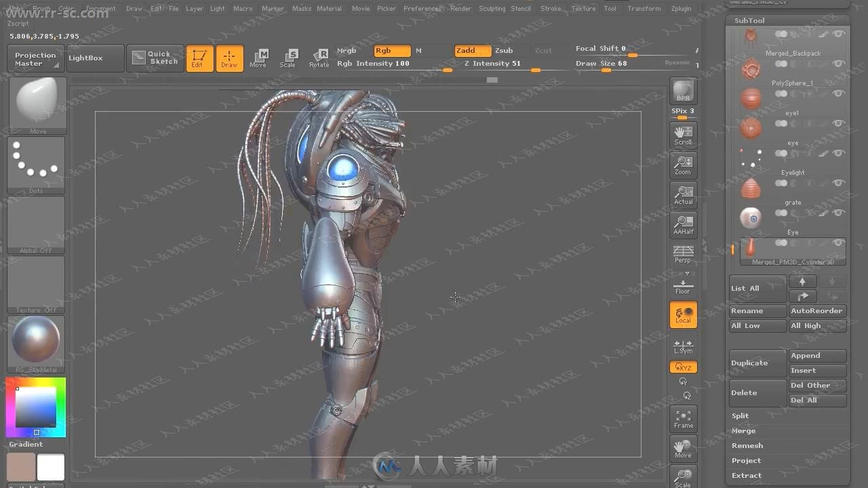868x488 pixels.
Task: Click the right-shelf Move view icon
Action: coord(683,449)
